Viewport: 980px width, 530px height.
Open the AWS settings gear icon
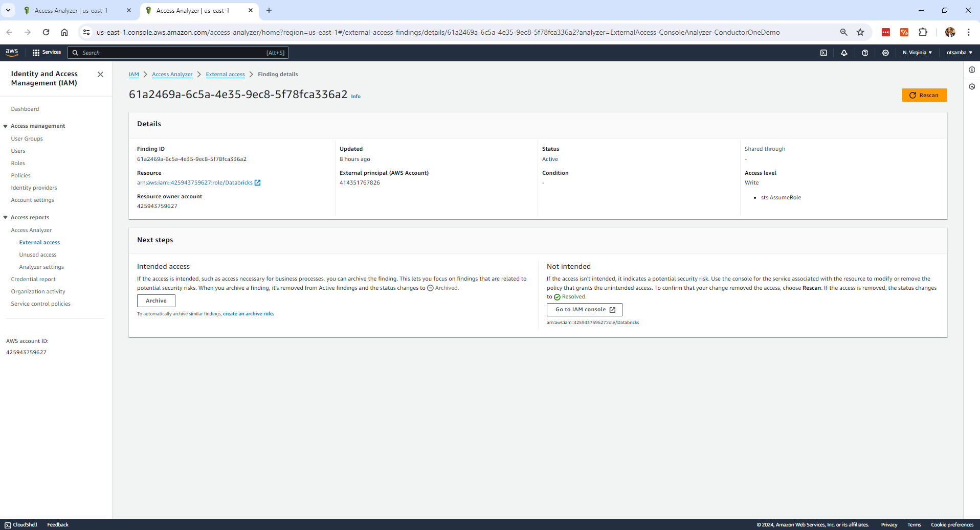tap(885, 53)
